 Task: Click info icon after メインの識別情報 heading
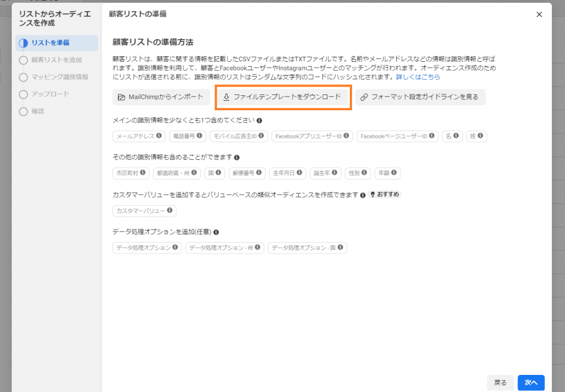(x=259, y=120)
